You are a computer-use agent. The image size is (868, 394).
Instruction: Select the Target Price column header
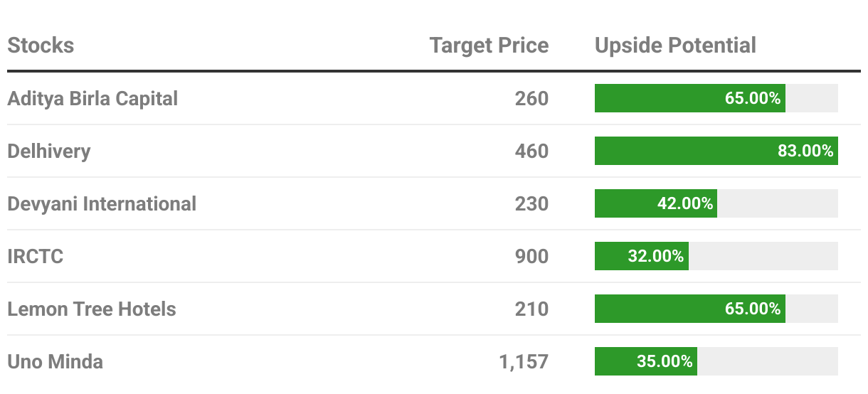pos(489,46)
